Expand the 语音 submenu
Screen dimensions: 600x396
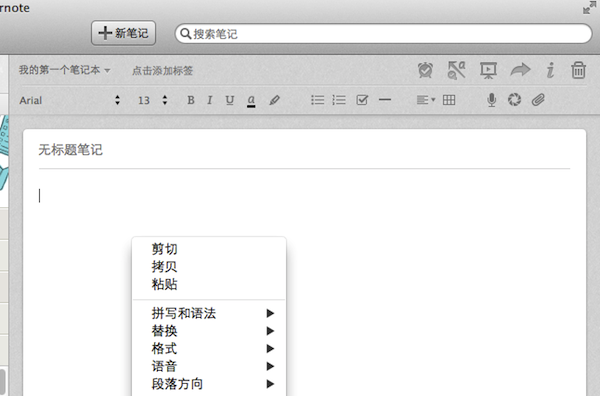(209, 366)
